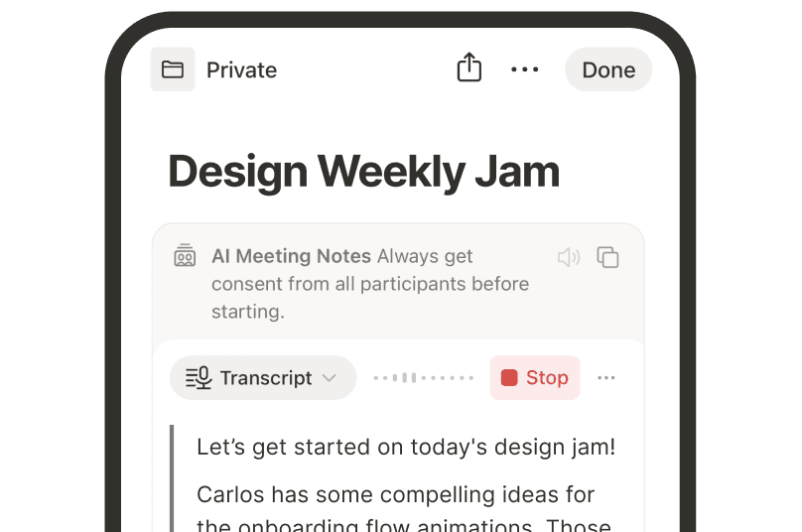
Task: Click the Design Weekly Jam title
Action: coord(363,172)
